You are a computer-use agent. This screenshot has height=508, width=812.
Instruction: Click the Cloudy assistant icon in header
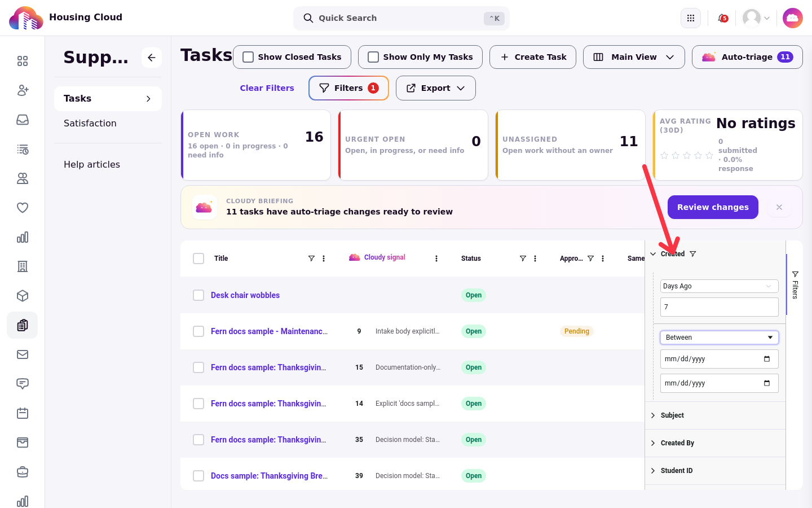(793, 18)
